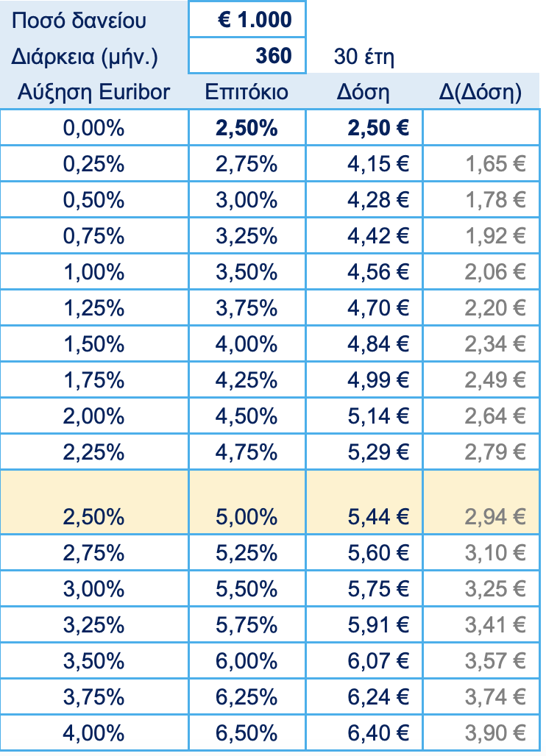Click the Δόση column header
Screen dimensions: 546x756
click(364, 91)
